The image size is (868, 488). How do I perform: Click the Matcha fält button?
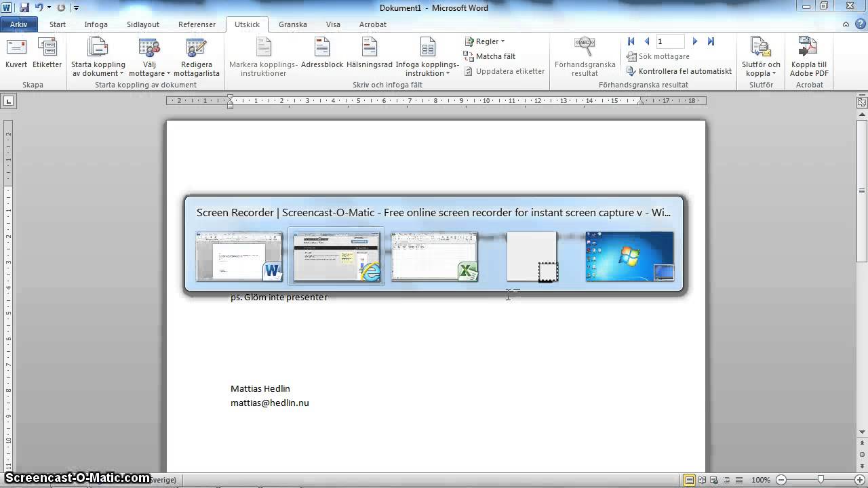pyautogui.click(x=490, y=56)
